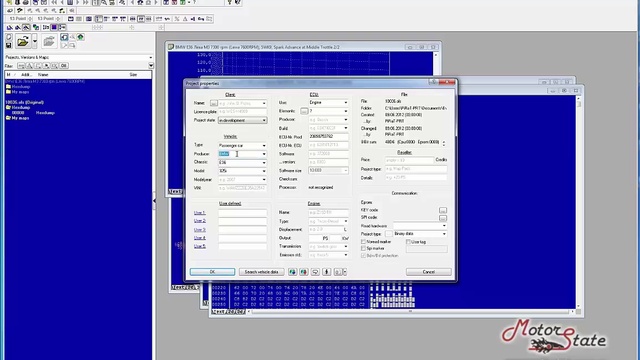The width and height of the screenshot is (640, 360).
Task: Click the Off filter button
Action: point(64,66)
